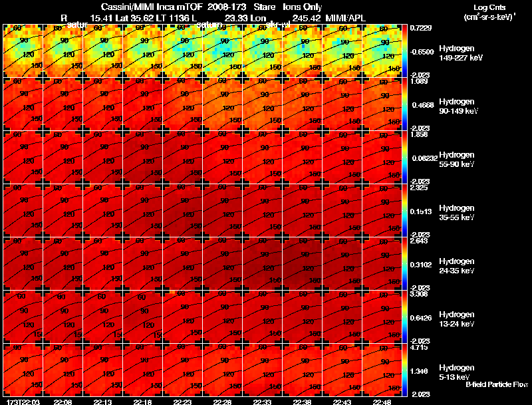Image resolution: width=532 pixels, height=405 pixels.
Task: Click the '2.325' colorbar maximum value
Action: coord(419,188)
